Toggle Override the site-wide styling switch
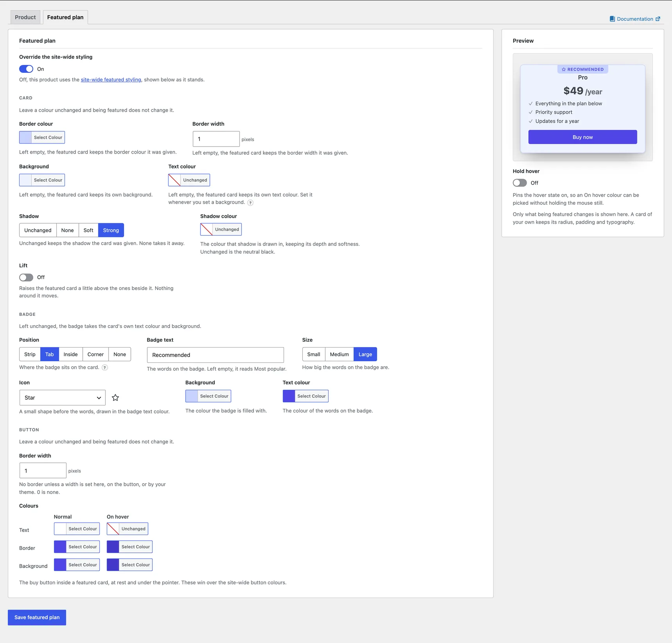 tap(26, 69)
